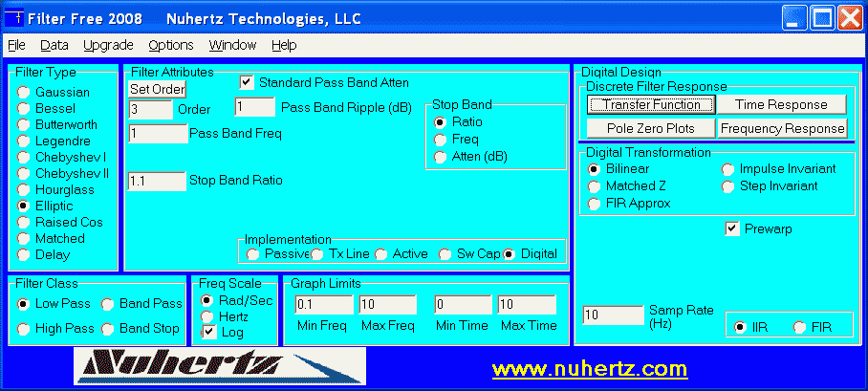
Task: Click the Pass Band Freq field
Action: (158, 134)
